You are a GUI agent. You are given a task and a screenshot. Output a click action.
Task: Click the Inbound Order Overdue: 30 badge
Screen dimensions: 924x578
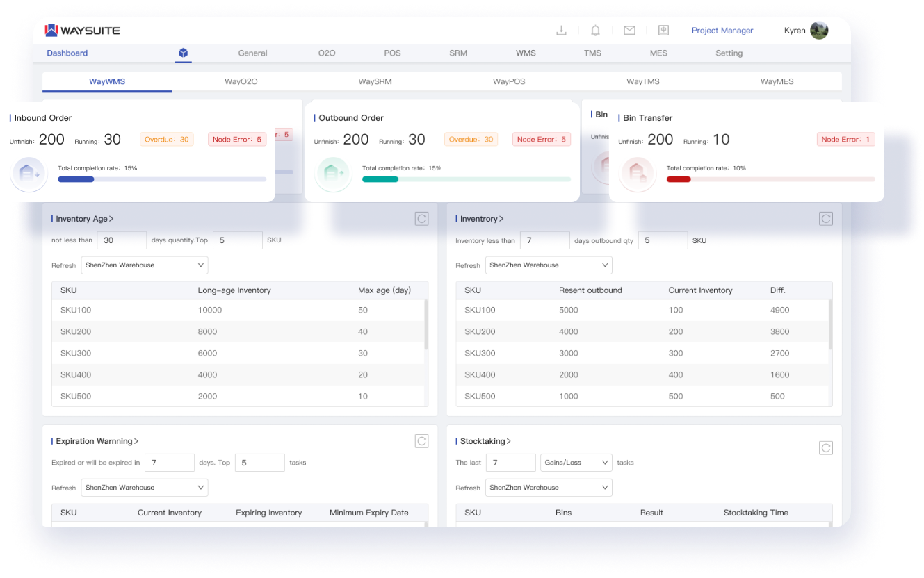(167, 140)
